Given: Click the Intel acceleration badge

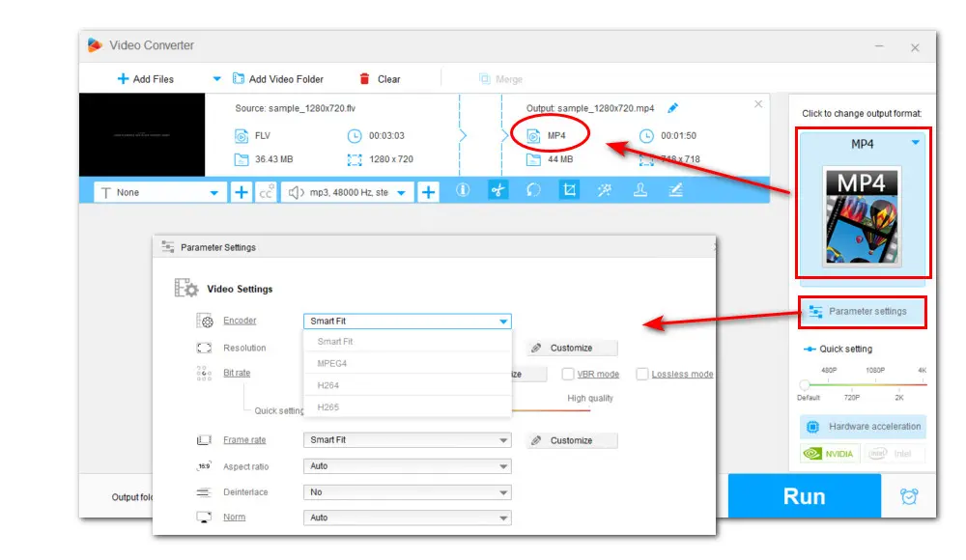Looking at the screenshot, I should click(894, 454).
